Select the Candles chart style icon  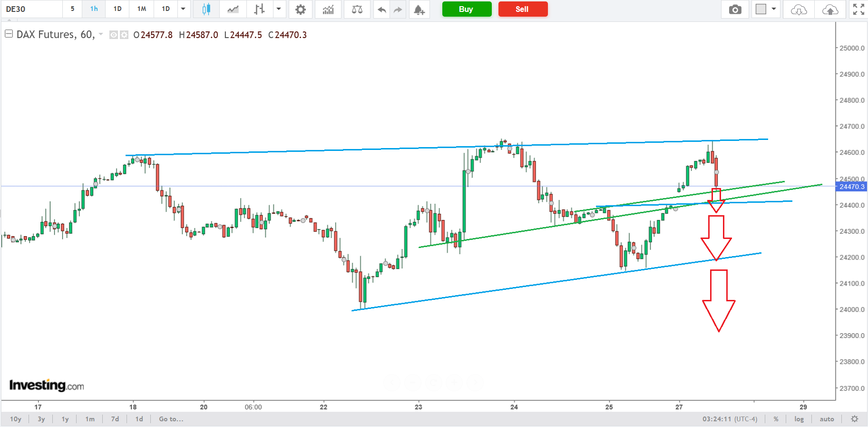pyautogui.click(x=206, y=9)
